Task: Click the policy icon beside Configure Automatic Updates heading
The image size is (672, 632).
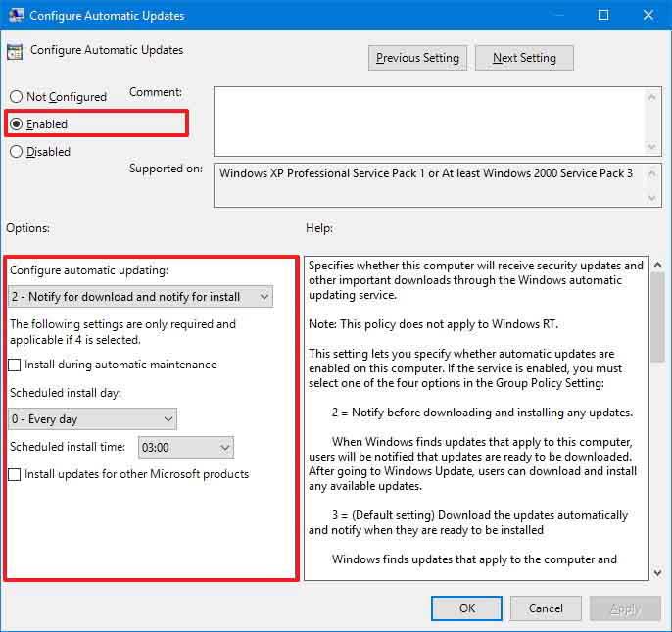Action: pos(15,52)
